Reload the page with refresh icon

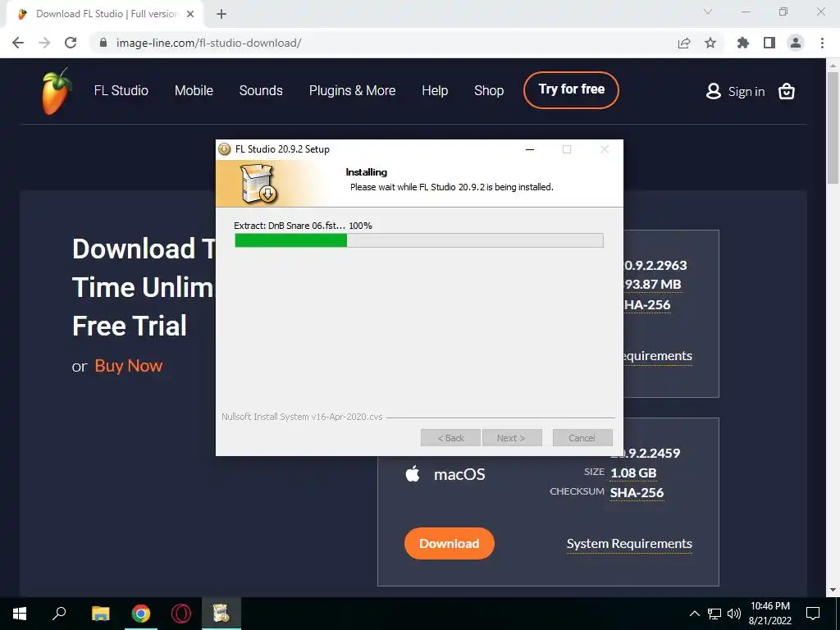71,43
